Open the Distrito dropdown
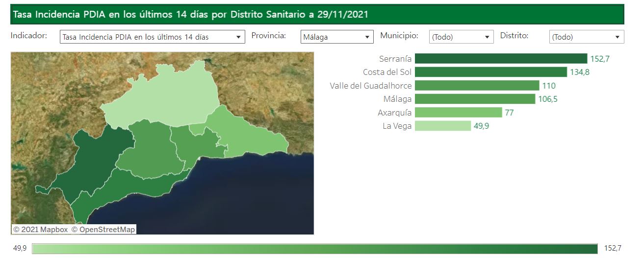Image resolution: width=644 pixels, height=258 pixels. point(586,37)
